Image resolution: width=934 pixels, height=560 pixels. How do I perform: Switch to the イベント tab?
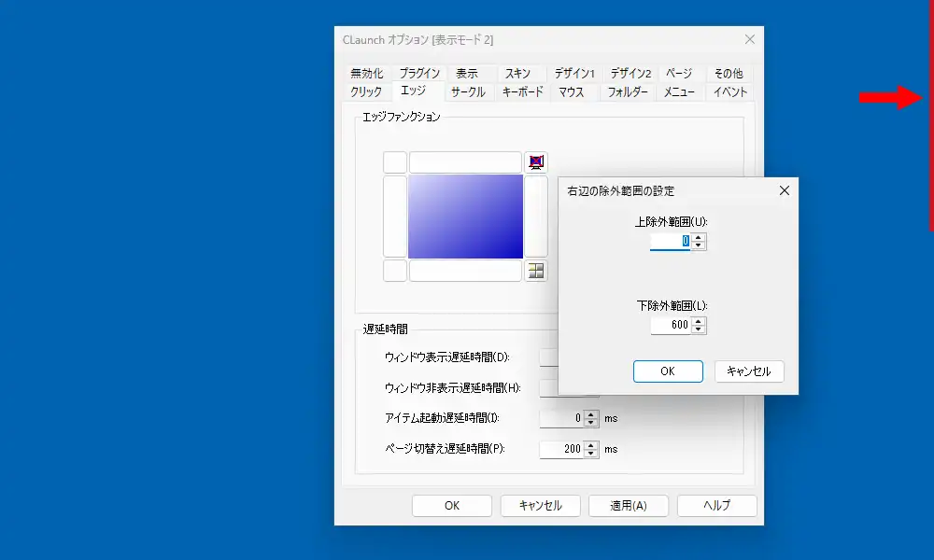point(730,91)
